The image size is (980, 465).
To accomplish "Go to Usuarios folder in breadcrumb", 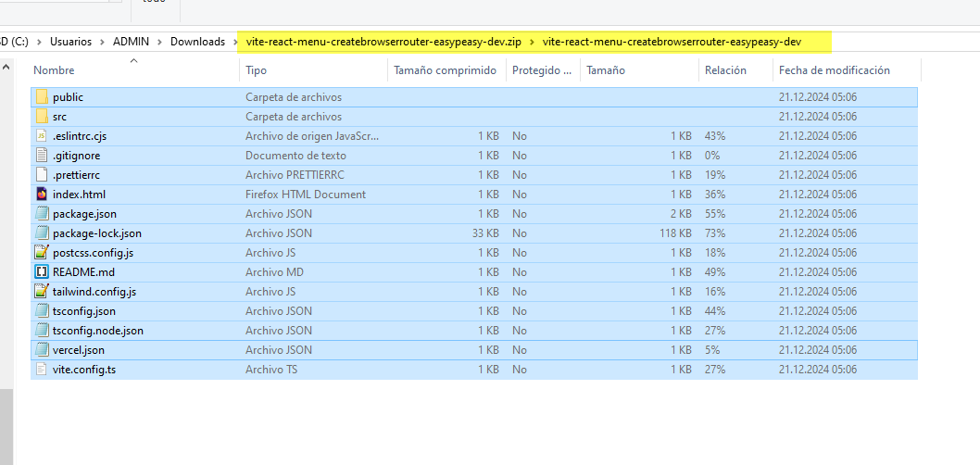I will (x=71, y=42).
